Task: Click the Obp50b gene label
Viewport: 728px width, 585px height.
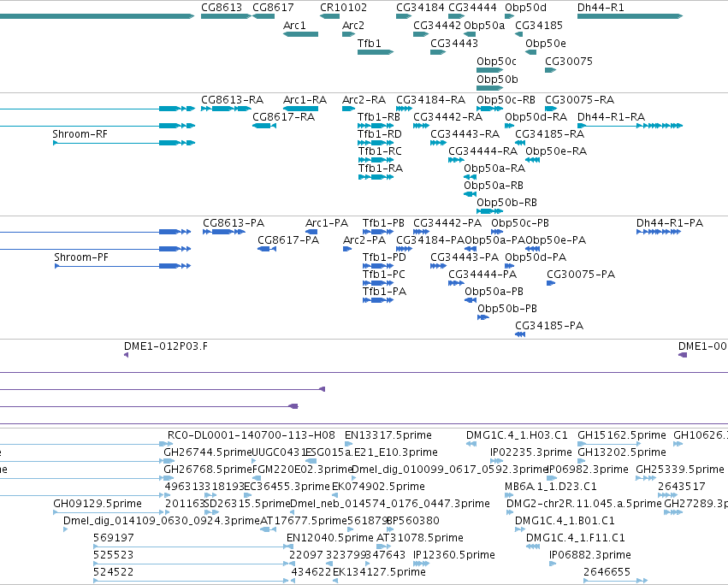Action: (497, 80)
